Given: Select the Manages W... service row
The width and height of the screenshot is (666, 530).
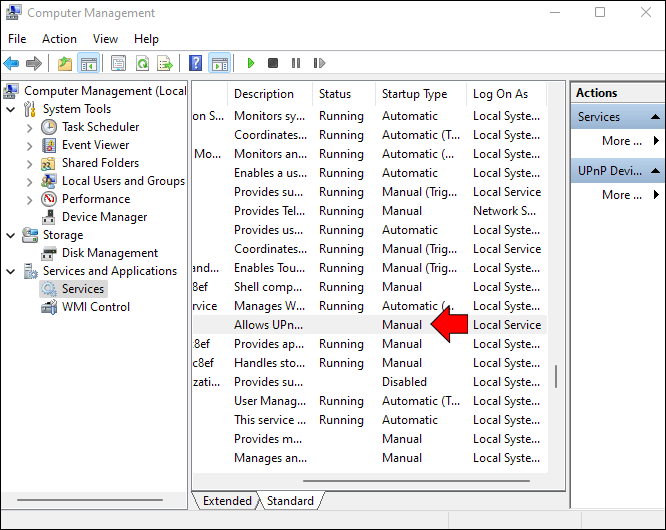Looking at the screenshot, I should 370,306.
